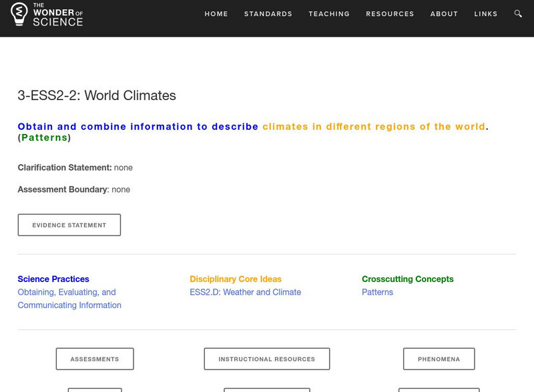
Task: Click the Assessments button
Action: (95, 359)
